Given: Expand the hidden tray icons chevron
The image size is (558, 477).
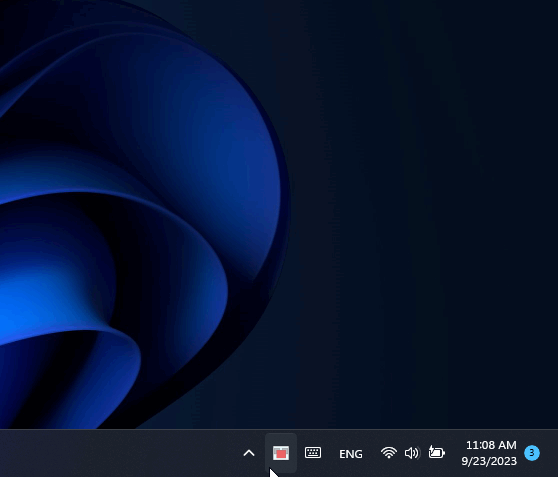Looking at the screenshot, I should [x=249, y=453].
